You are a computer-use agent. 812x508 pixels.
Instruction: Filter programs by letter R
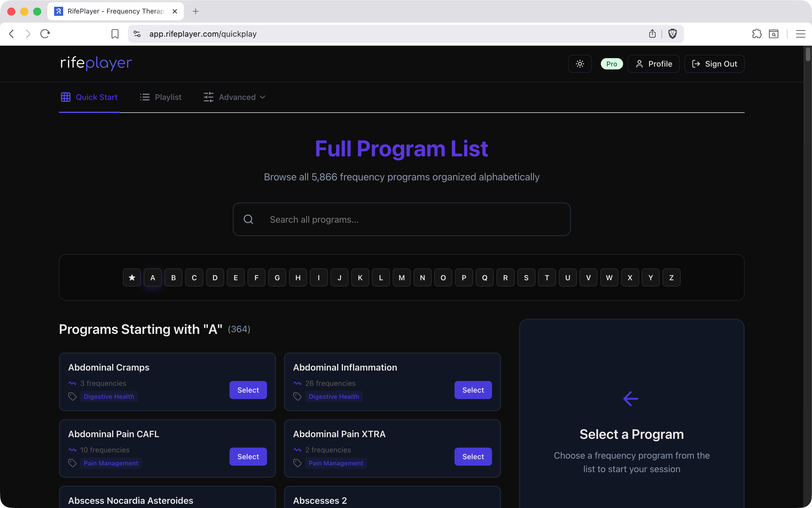tap(505, 277)
